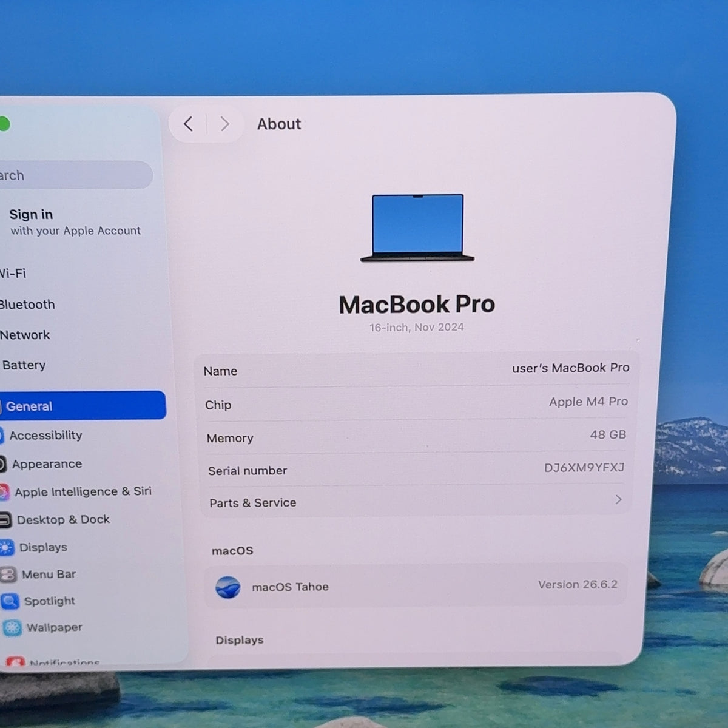Screen dimensions: 728x728
Task: Click the Chip row label
Action: [x=218, y=405]
